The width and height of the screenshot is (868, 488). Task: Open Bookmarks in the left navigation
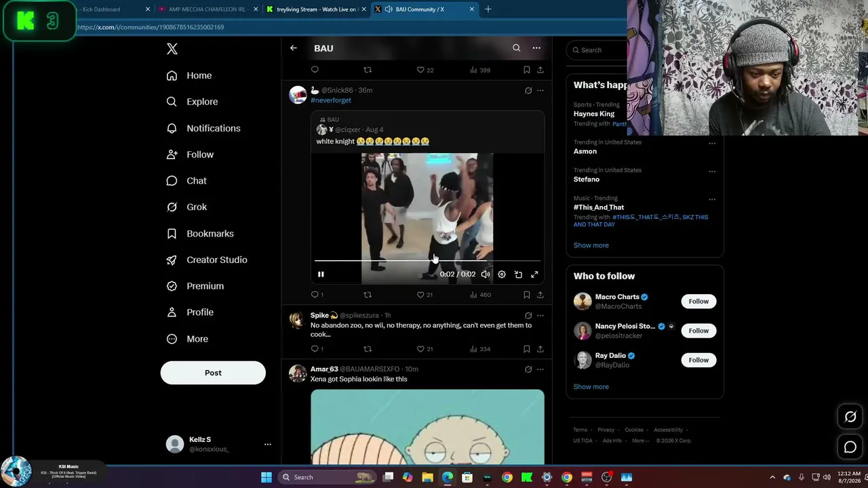(200, 233)
